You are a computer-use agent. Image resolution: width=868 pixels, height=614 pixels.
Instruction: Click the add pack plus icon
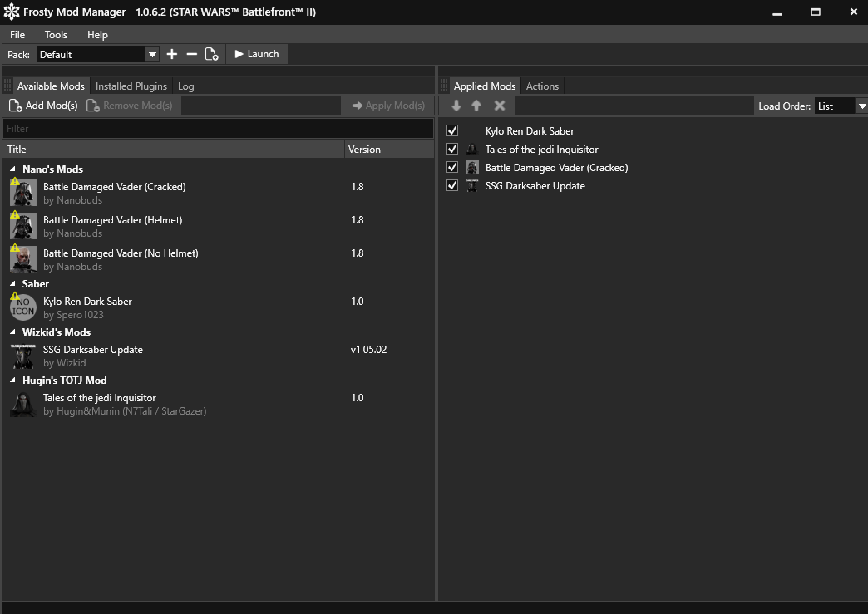[x=172, y=54]
